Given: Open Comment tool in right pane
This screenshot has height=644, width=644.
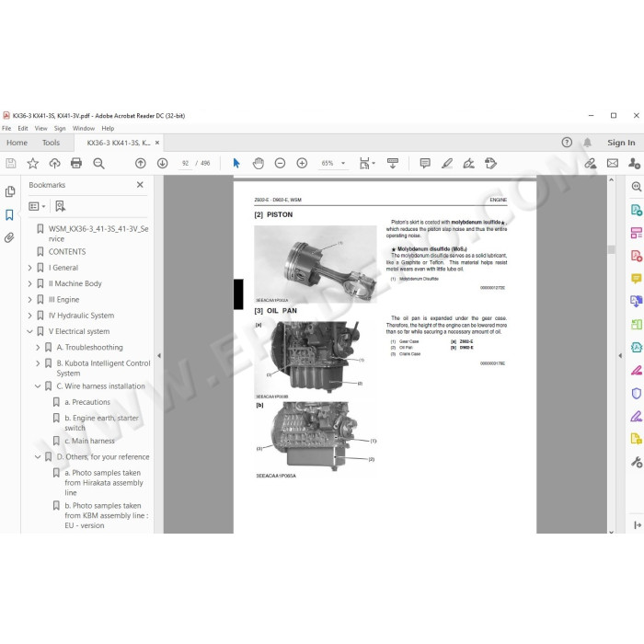Looking at the screenshot, I should (x=637, y=279).
